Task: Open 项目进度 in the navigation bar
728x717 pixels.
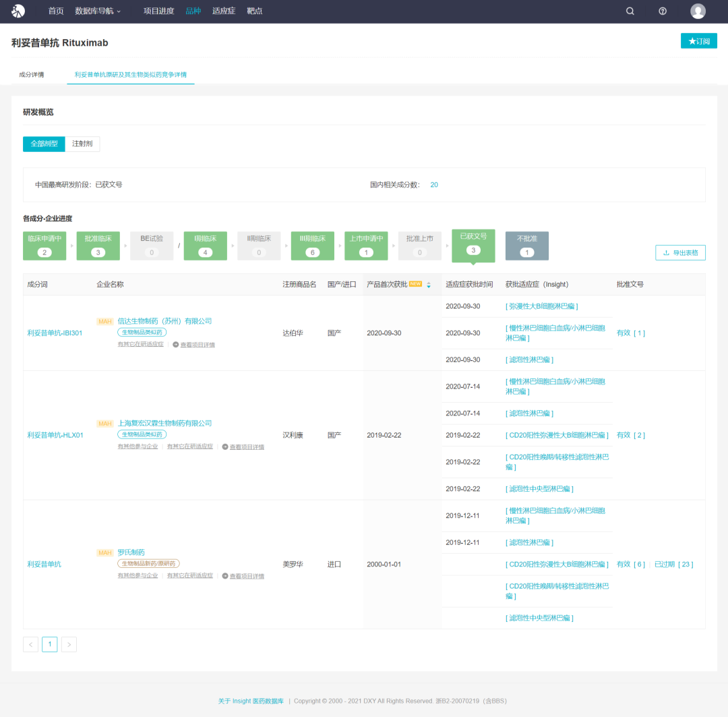Action: [159, 11]
